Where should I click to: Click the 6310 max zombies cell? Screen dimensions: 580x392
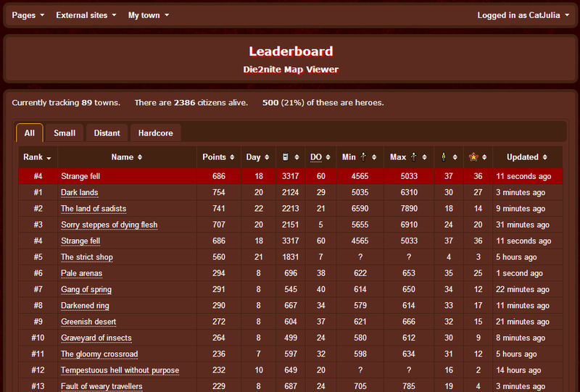pos(409,193)
